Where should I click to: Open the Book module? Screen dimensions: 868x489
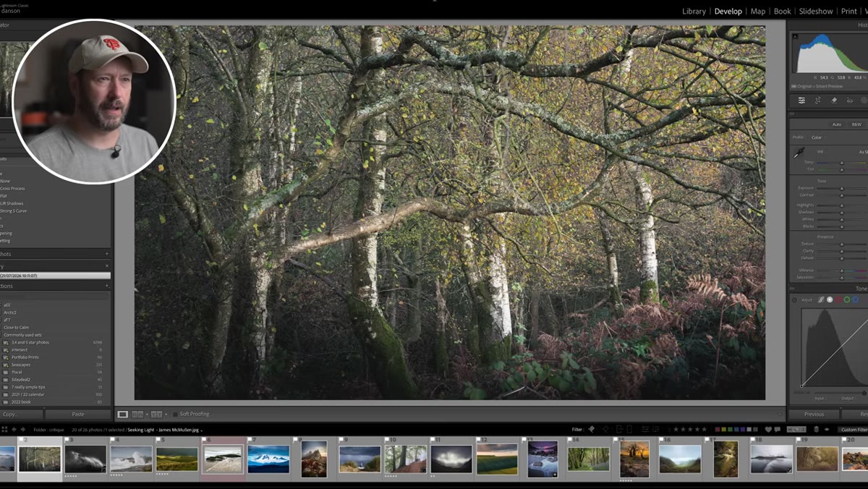(x=782, y=11)
